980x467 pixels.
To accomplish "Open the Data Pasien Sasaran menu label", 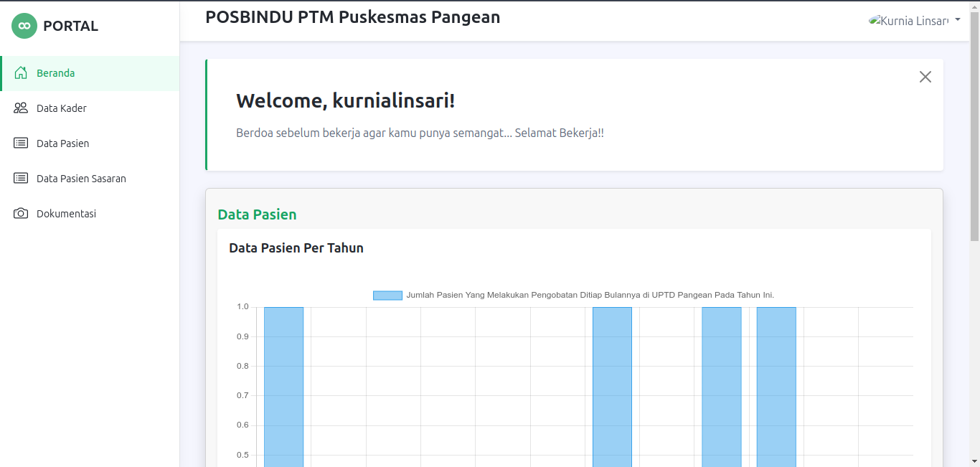I will point(81,179).
